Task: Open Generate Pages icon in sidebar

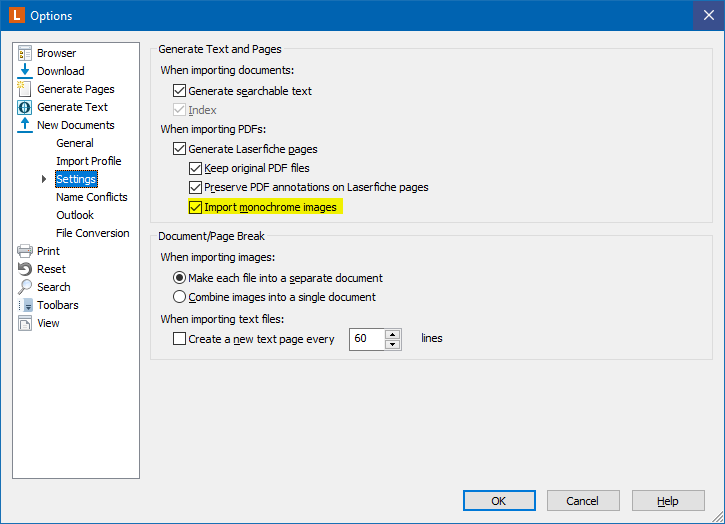Action: (x=25, y=89)
